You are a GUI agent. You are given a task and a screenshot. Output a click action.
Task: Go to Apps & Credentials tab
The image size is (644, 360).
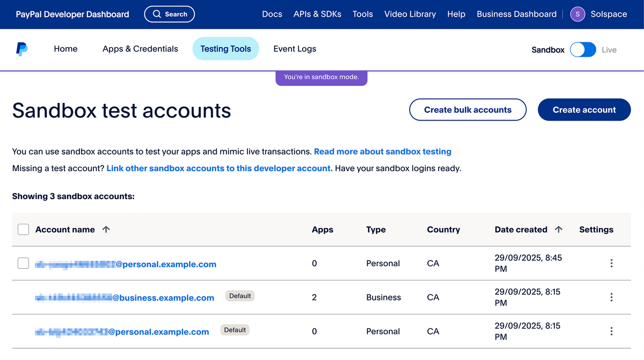[140, 49]
